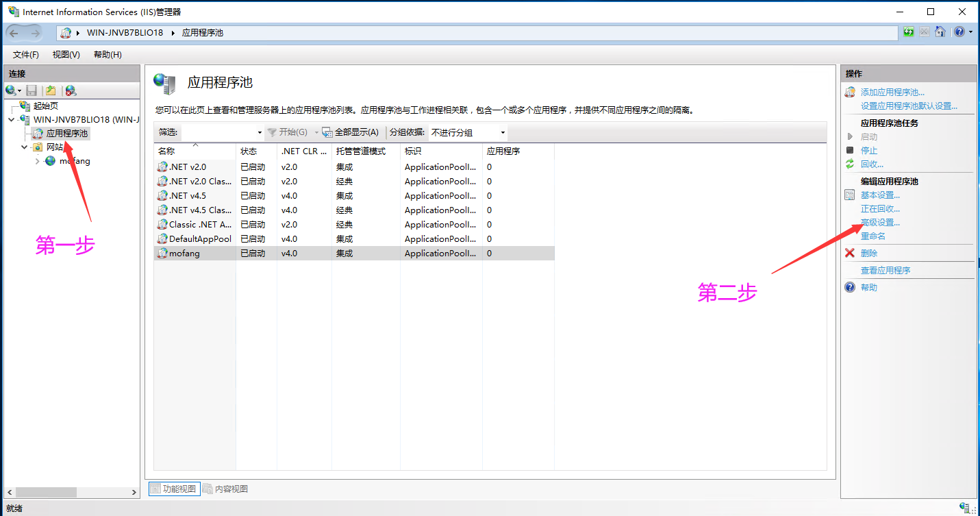Image resolution: width=980 pixels, height=516 pixels.
Task: Click Connections pane horizontal scrollbar right arrow
Action: click(x=134, y=492)
